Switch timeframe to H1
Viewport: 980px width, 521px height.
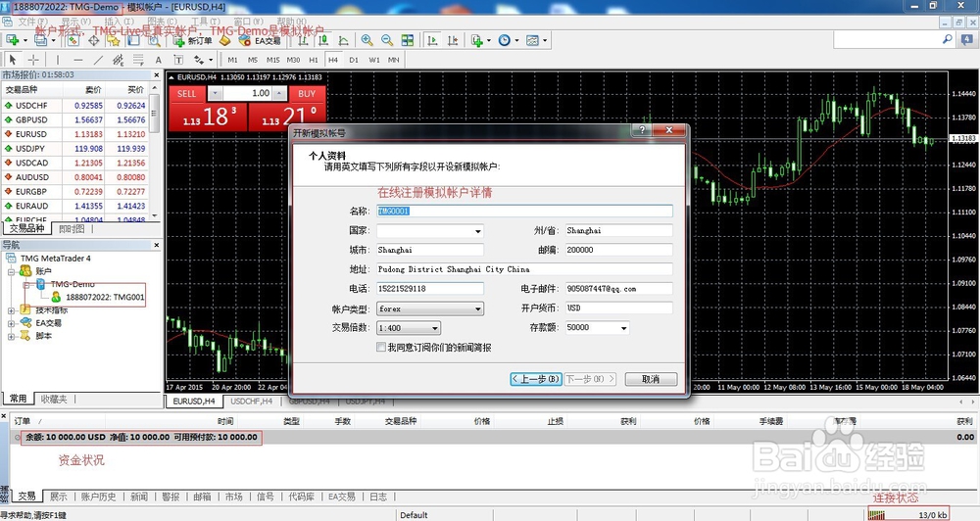[x=314, y=60]
